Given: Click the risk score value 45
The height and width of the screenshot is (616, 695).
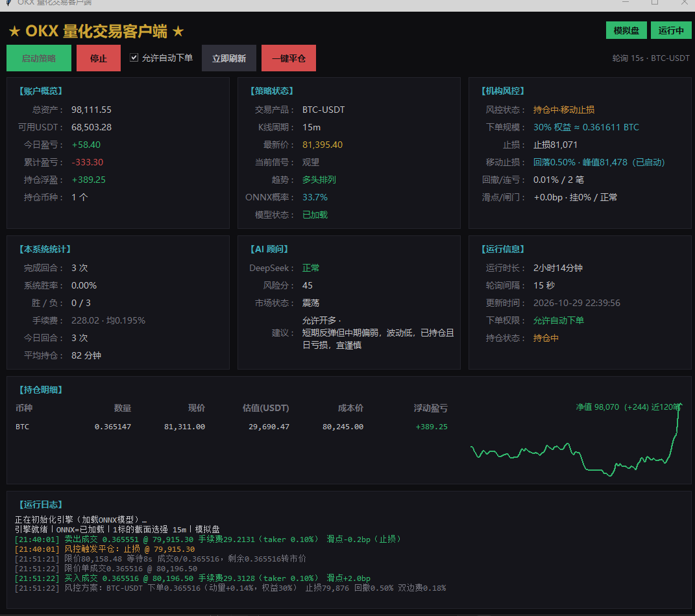Looking at the screenshot, I should pyautogui.click(x=307, y=286).
